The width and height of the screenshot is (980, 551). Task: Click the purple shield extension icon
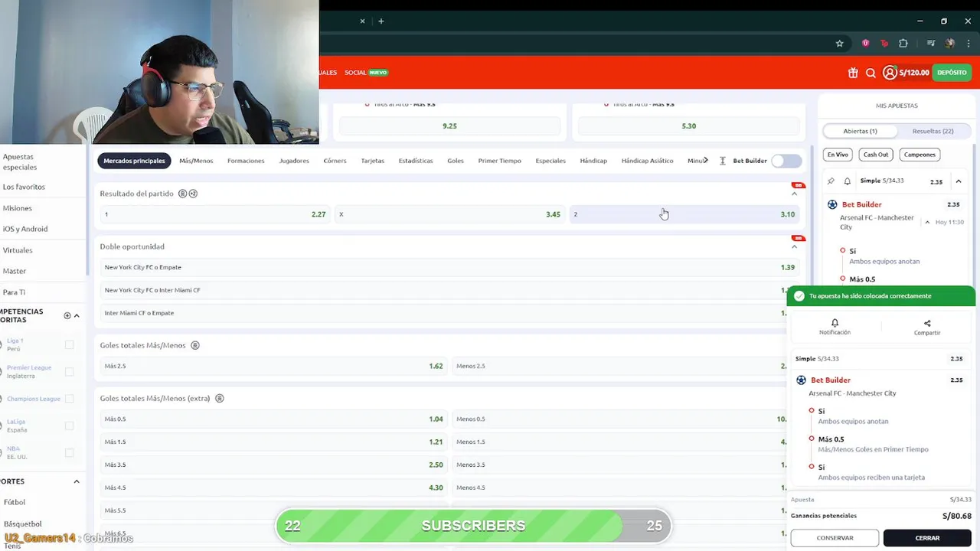866,44
